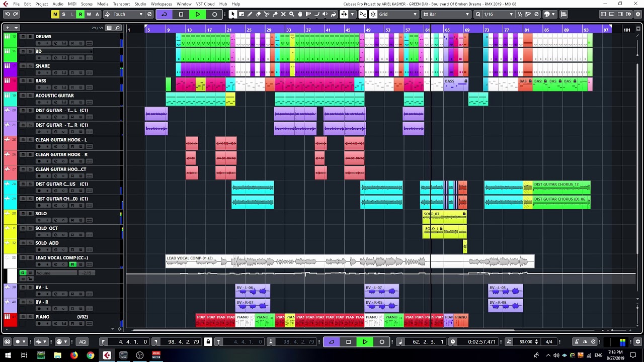Open the Touch automation mode dropdown
This screenshot has width=644, height=362.
coord(128,14)
